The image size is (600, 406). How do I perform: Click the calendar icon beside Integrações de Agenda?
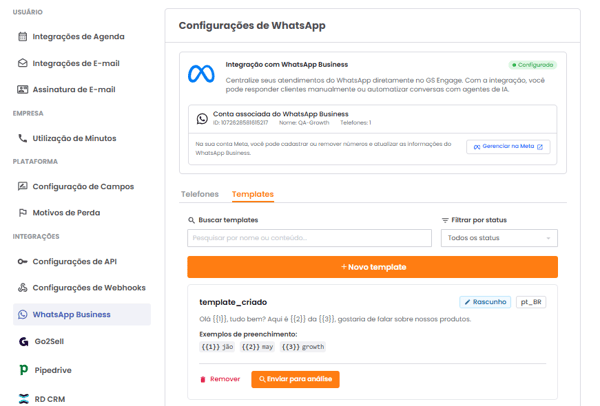coord(23,37)
